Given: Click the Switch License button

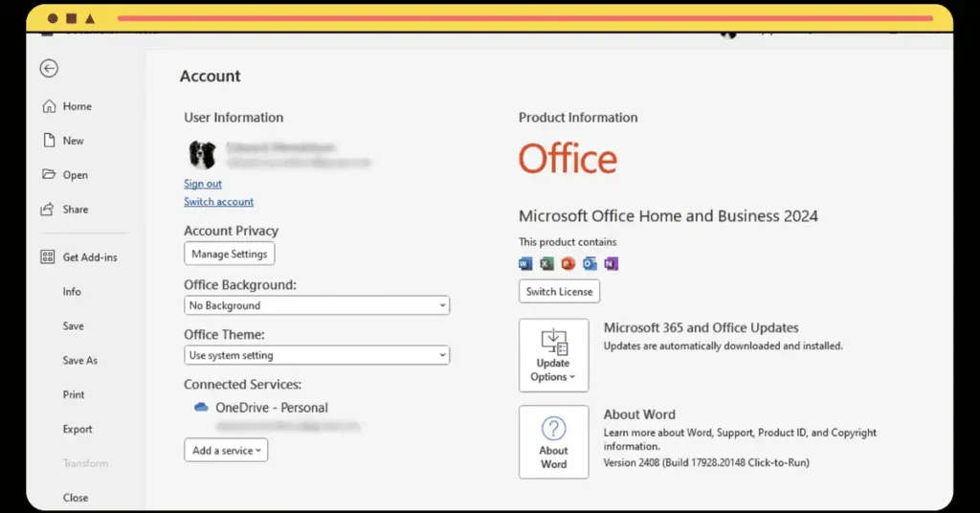Looking at the screenshot, I should (x=559, y=291).
